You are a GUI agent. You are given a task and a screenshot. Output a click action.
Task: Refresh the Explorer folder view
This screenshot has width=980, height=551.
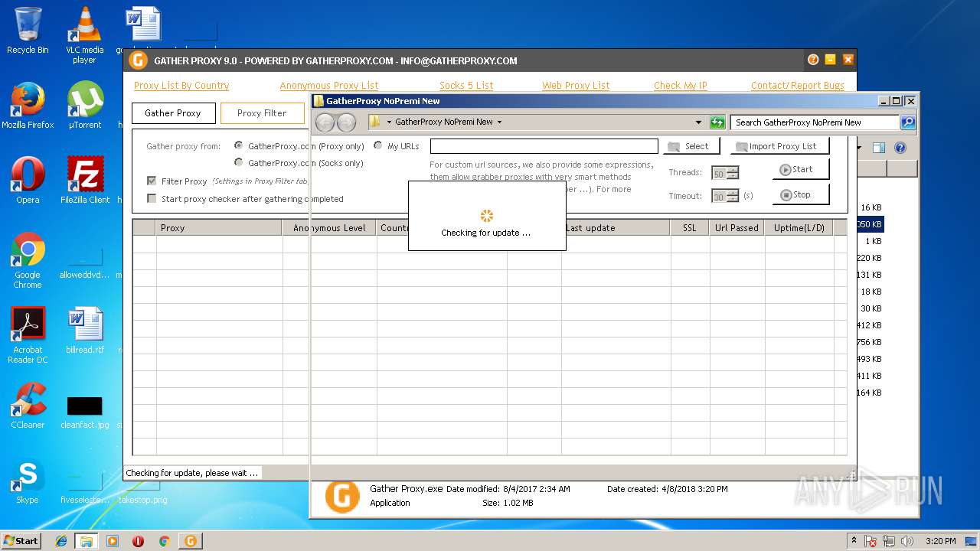[x=717, y=122]
